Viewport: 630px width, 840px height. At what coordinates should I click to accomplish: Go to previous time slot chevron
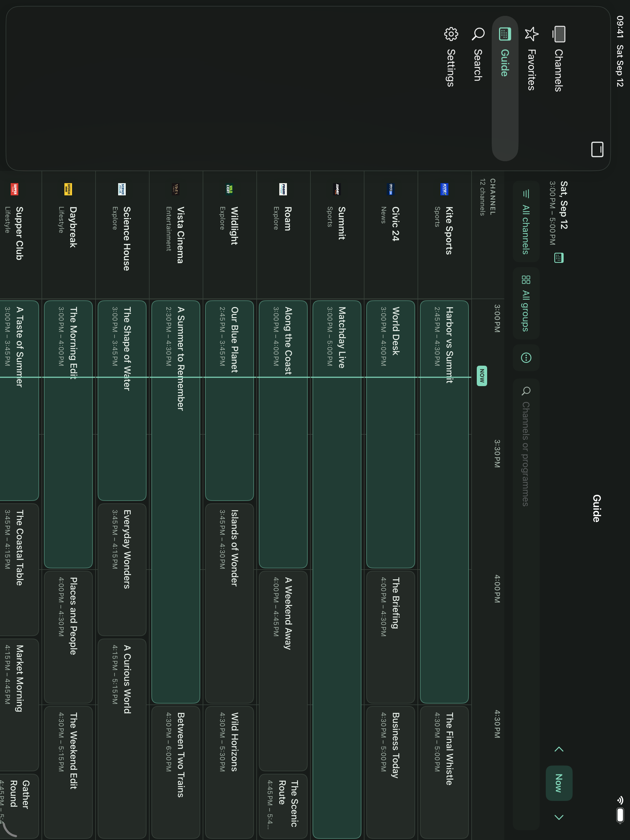pyautogui.click(x=559, y=749)
